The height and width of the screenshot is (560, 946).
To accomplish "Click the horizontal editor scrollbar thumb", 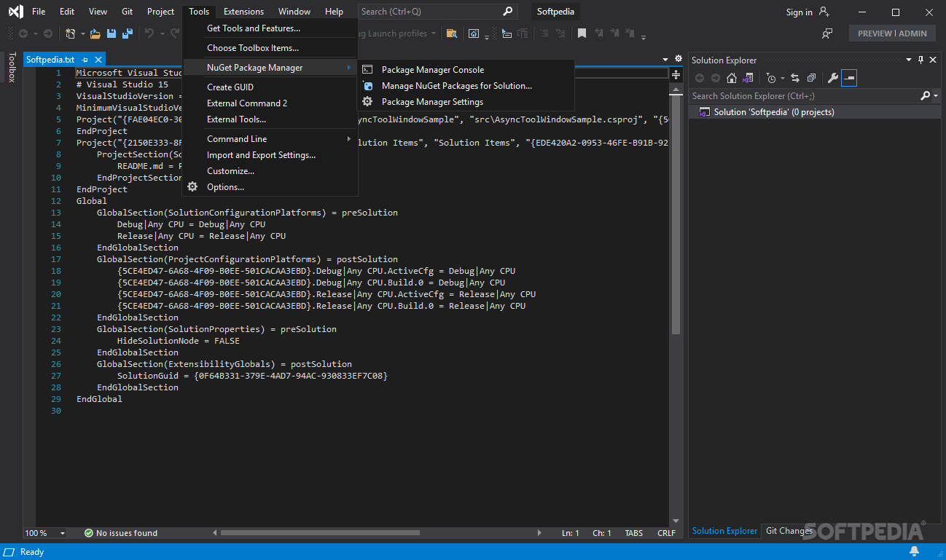I will (320, 533).
